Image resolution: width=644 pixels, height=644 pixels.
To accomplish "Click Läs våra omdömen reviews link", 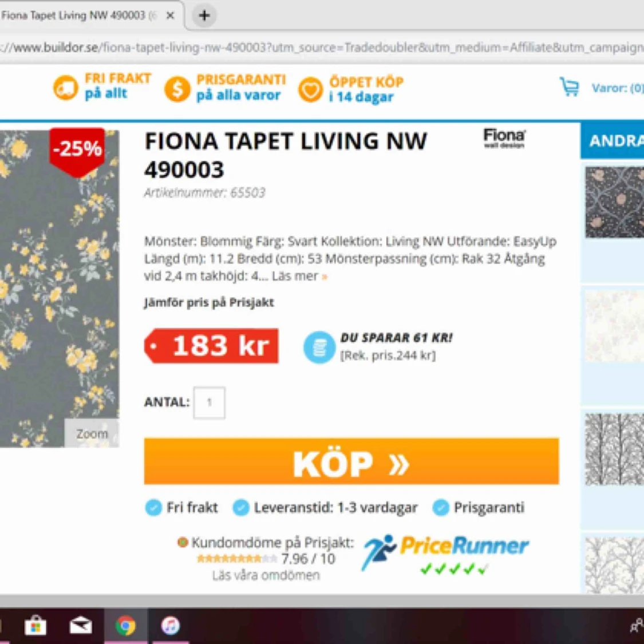I will (x=266, y=575).
